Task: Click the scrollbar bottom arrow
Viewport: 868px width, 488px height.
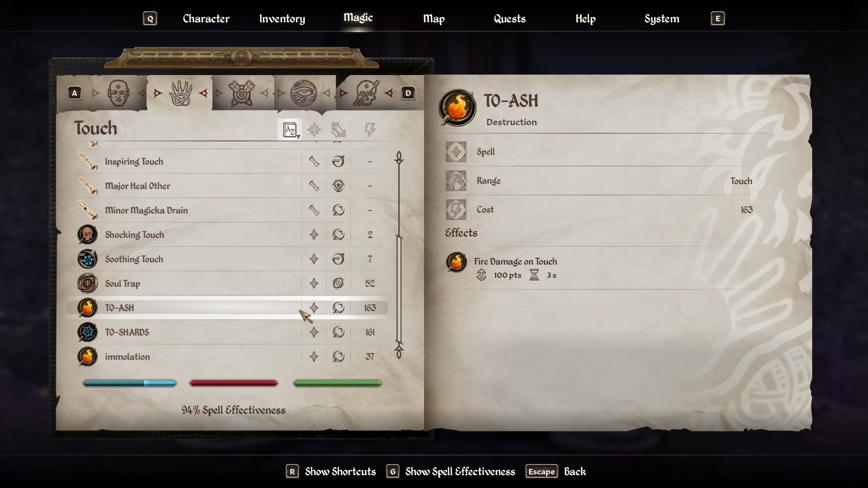Action: tap(399, 351)
